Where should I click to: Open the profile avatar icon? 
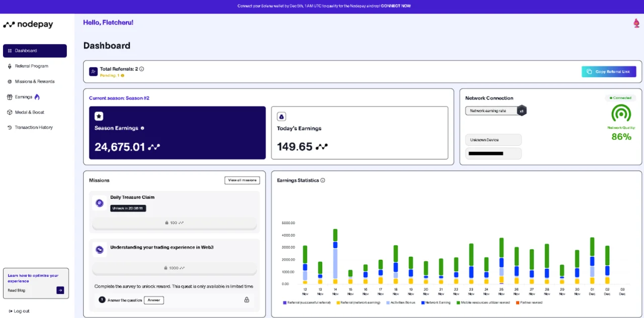636,23
